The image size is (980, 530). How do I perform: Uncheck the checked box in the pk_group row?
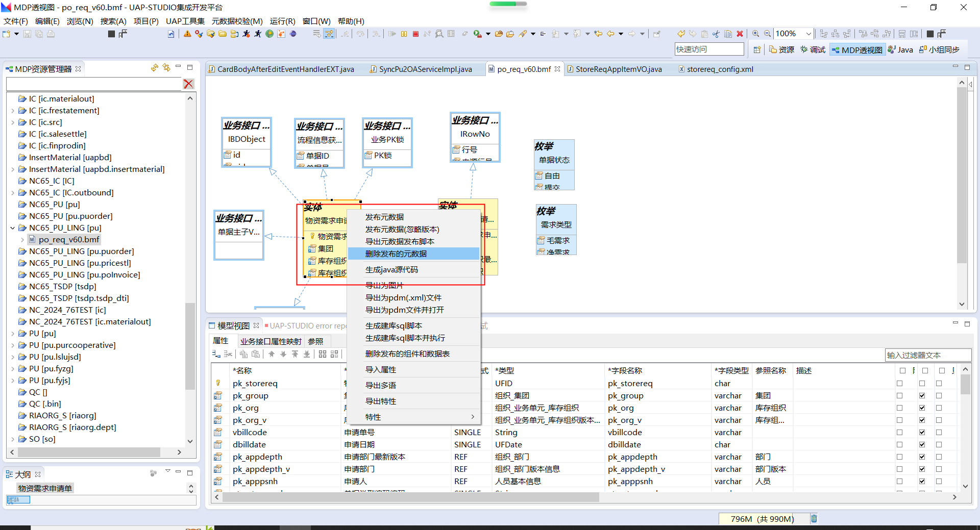(922, 395)
